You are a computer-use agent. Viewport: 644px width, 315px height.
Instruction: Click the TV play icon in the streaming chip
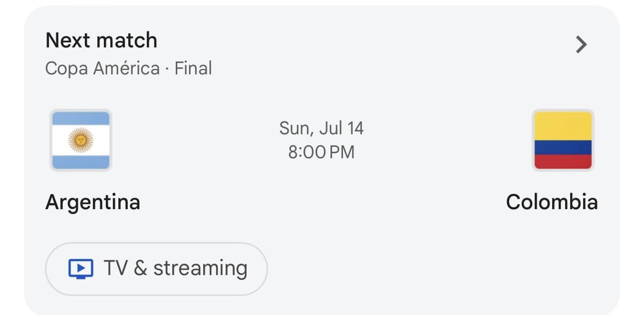80,269
